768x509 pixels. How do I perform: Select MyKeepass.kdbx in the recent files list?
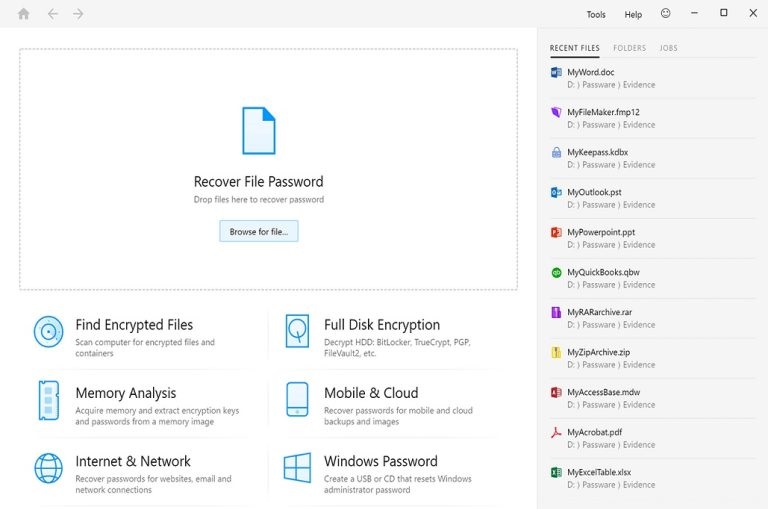coord(597,153)
